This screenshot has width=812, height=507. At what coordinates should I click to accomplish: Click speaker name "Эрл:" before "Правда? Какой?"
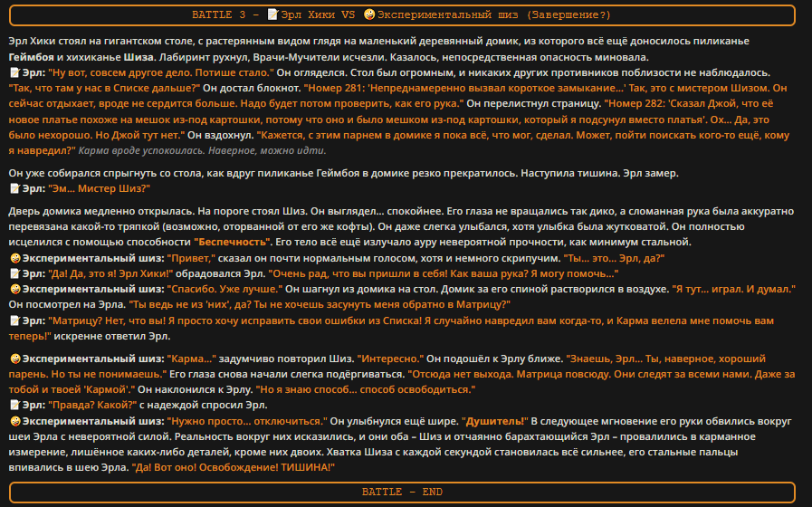33,405
